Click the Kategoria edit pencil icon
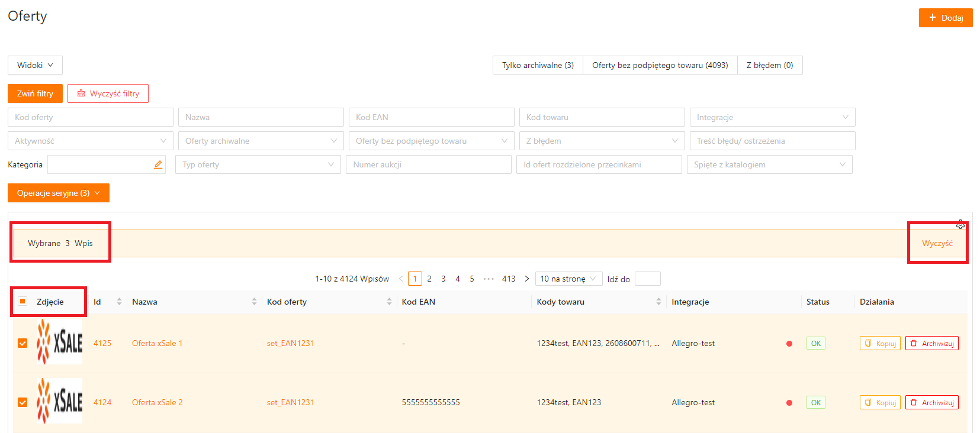The height and width of the screenshot is (433, 980). pyautogui.click(x=158, y=164)
